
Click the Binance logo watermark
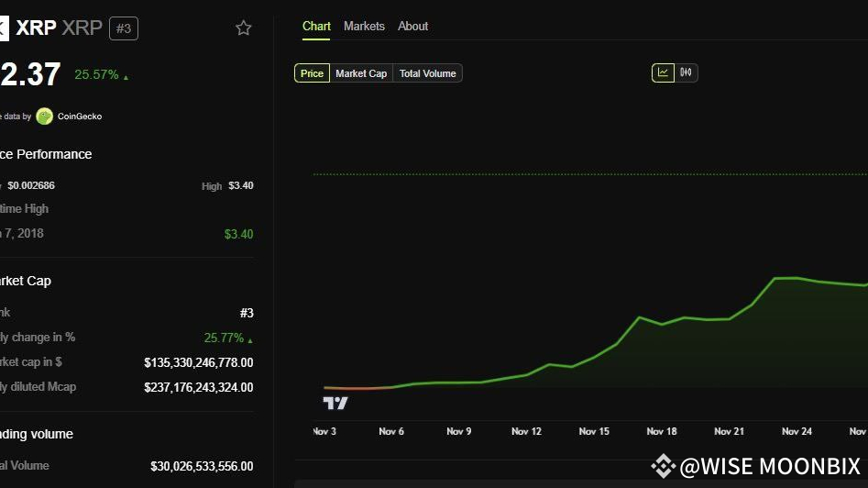pos(663,466)
